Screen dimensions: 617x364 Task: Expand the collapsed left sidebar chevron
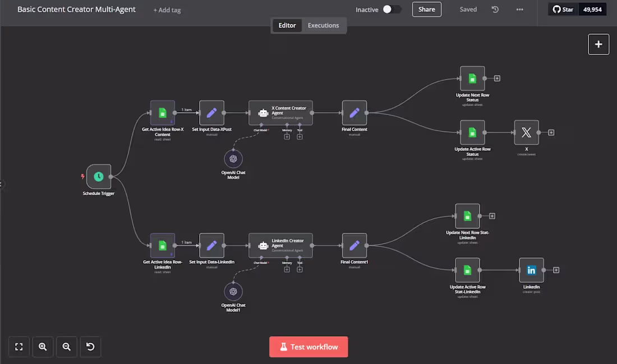(2, 184)
